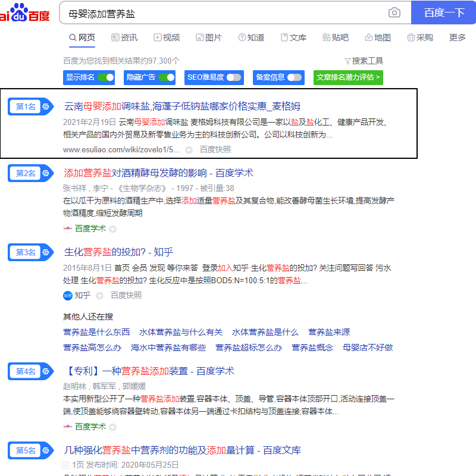Viewport: 476px width, 476px height.
Task: Open the 贴吧 tab
Action: pyautogui.click(x=336, y=37)
